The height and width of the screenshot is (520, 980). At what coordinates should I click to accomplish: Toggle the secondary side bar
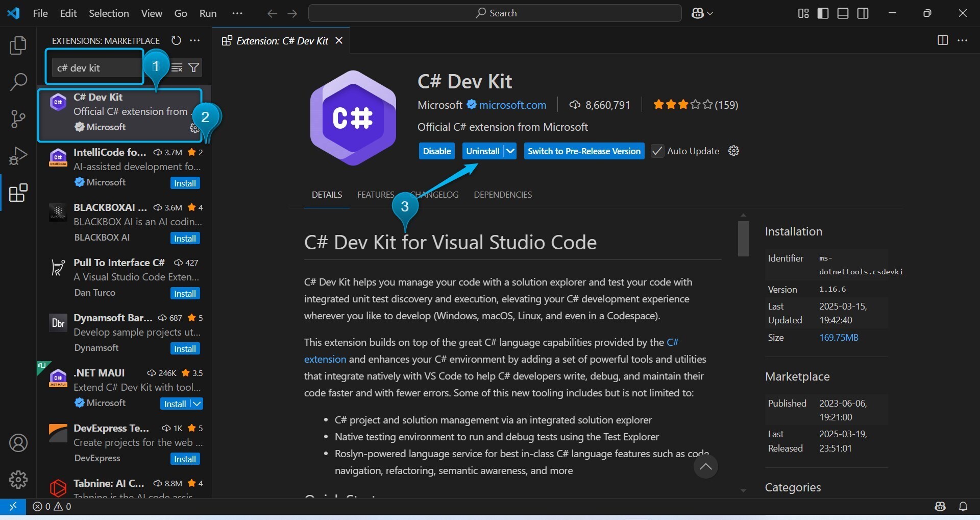(863, 13)
